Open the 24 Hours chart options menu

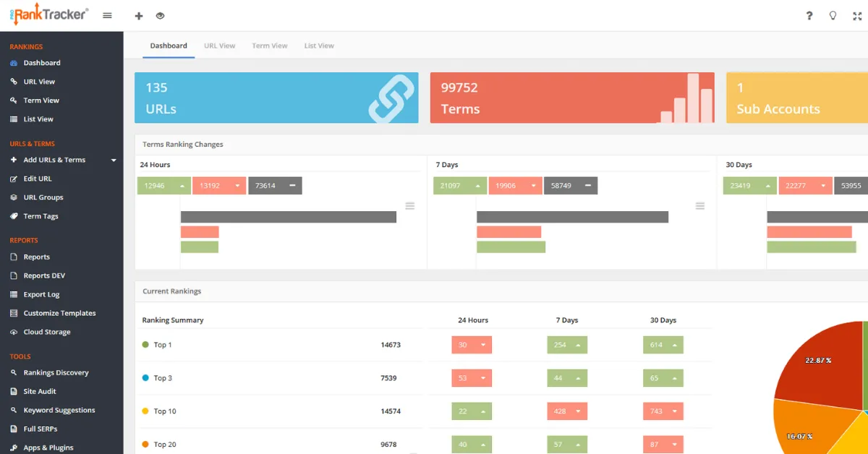click(x=410, y=205)
